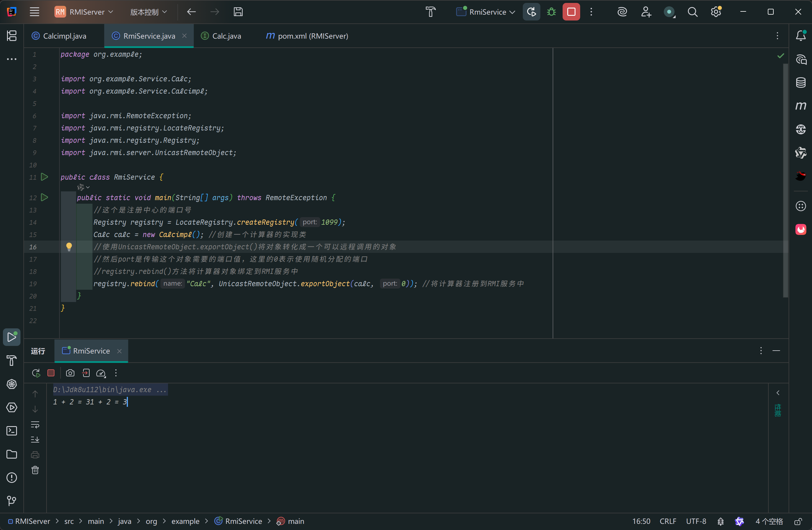Viewport: 812px width, 530px height.
Task: Click the run gutter arrow beside main method
Action: point(44,198)
